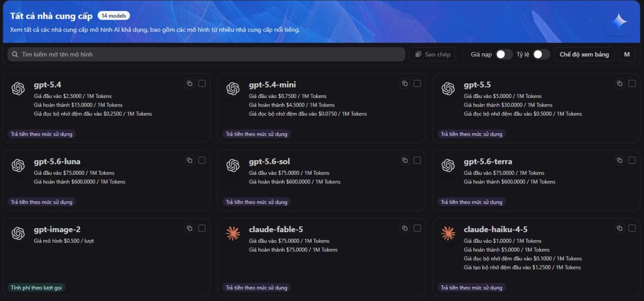Screen dimensions: 644x301
Task: Click gpt-5.4 'Trả tiền theo mức sử dụng' tag
Action: [42, 134]
